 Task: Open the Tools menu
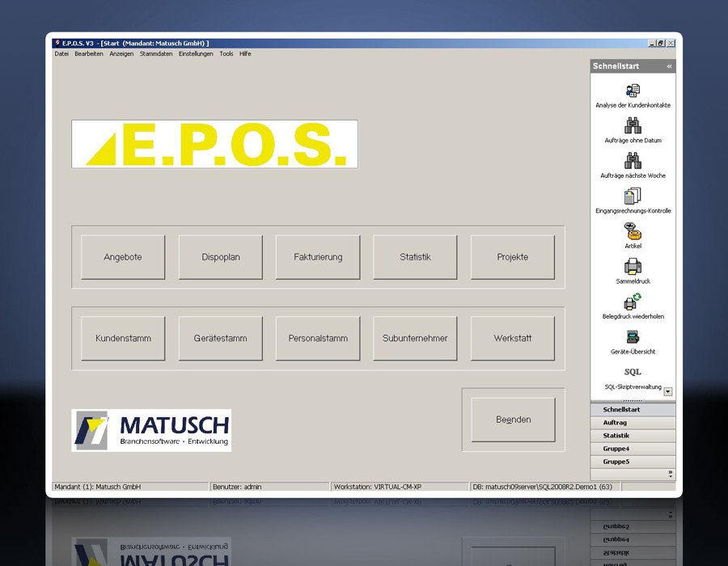point(226,54)
